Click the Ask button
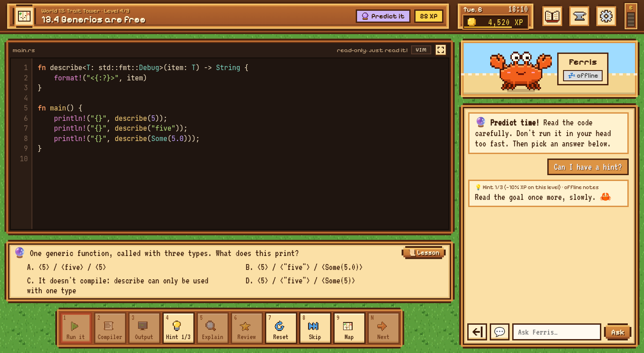This screenshot has height=353, width=644. [617, 332]
